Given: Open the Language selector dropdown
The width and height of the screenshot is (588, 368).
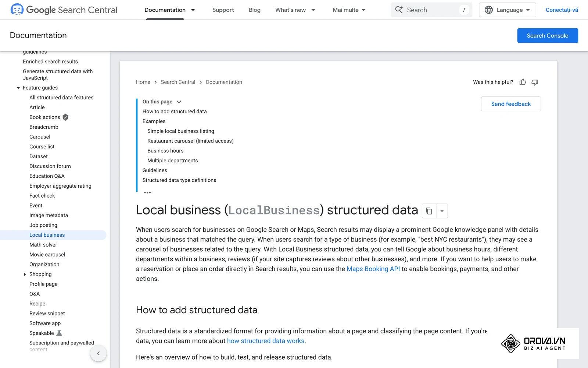Looking at the screenshot, I should point(507,10).
